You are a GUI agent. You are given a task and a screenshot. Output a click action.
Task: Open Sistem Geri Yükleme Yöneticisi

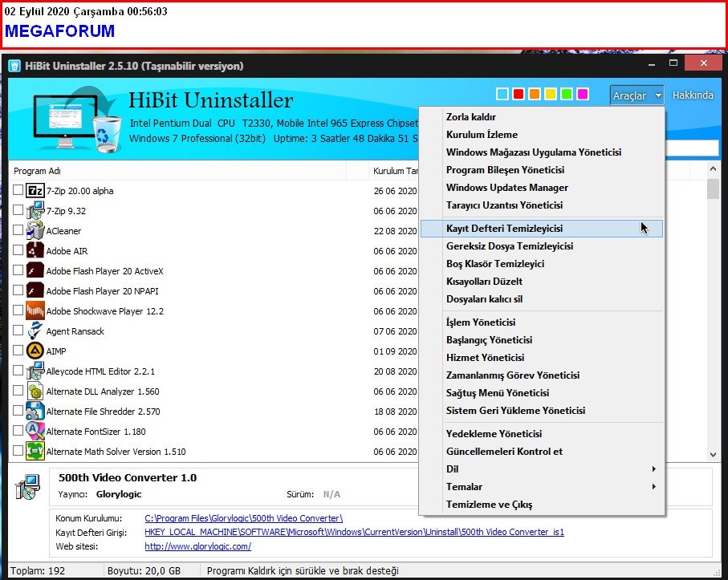coord(542,410)
